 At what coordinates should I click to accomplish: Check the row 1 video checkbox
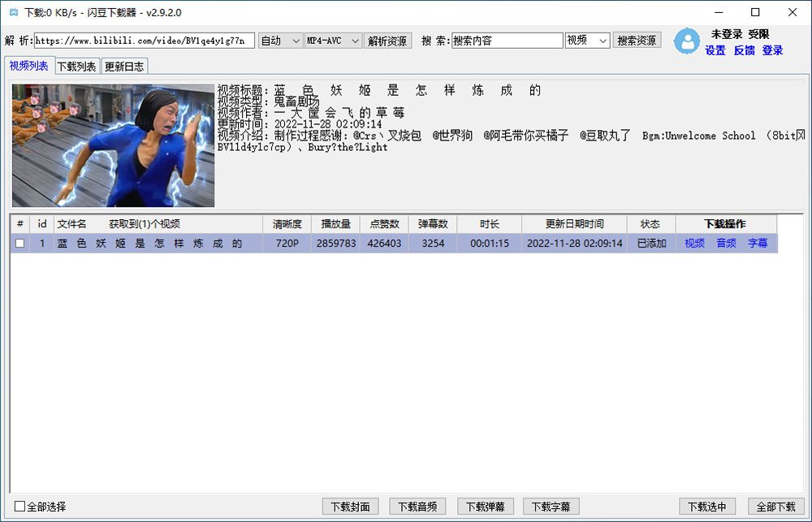[20, 244]
